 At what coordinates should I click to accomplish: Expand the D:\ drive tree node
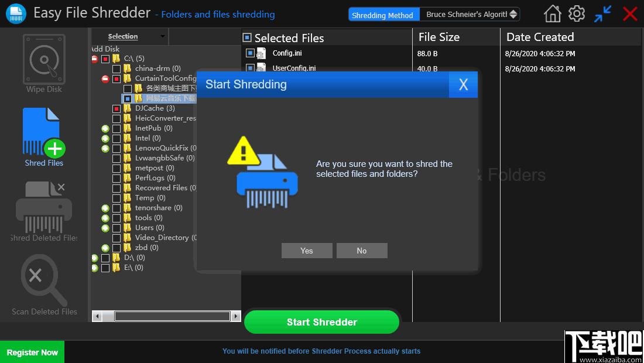point(94,258)
